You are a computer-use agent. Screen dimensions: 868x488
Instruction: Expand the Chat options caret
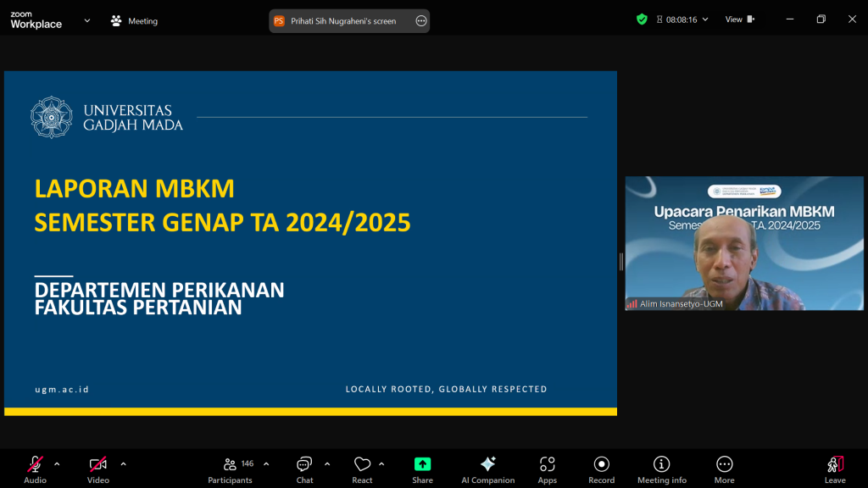327,464
